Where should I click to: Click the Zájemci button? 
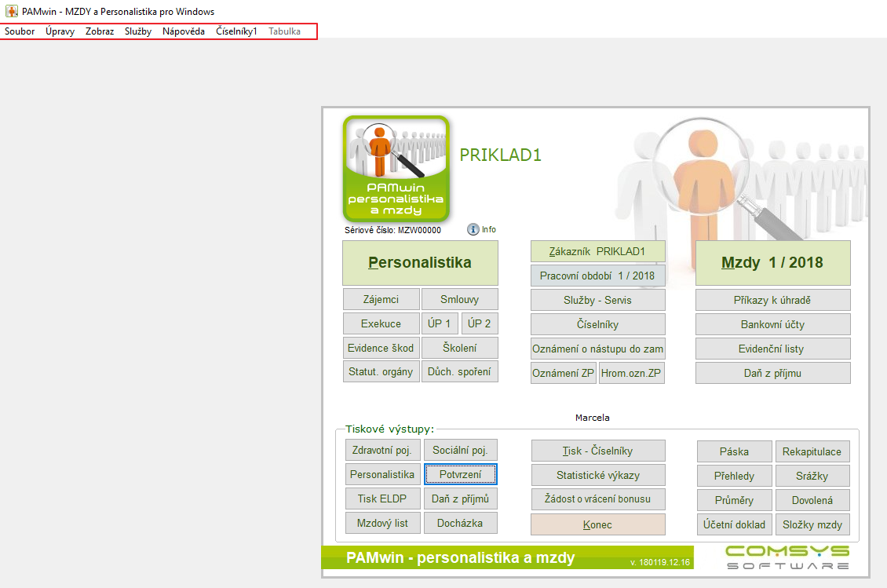pos(381,299)
